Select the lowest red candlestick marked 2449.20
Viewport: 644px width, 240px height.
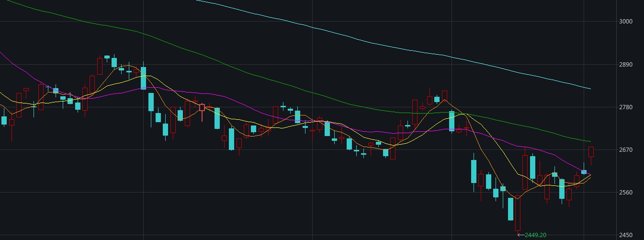(x=518, y=215)
